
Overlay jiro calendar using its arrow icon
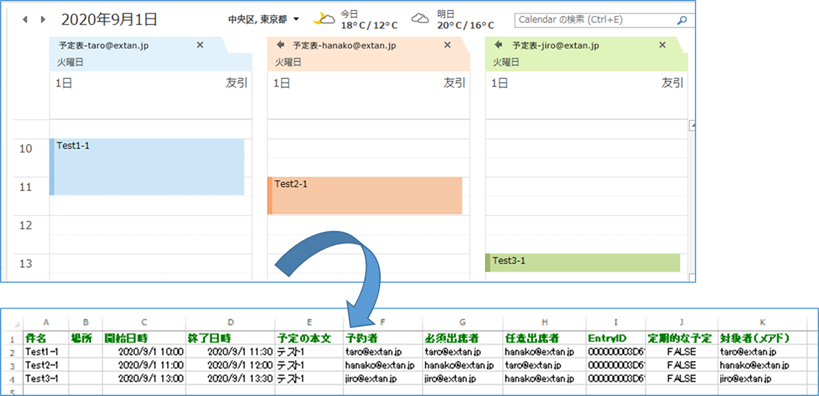click(499, 44)
